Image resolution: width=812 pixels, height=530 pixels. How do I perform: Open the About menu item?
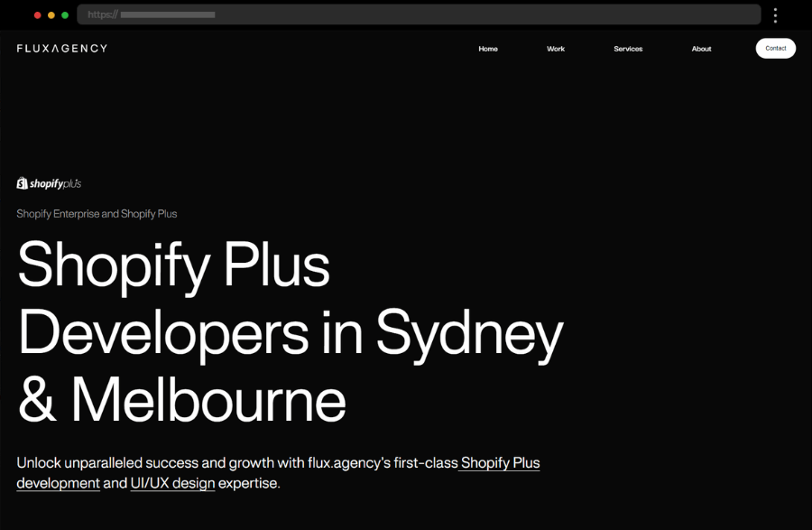click(x=701, y=49)
